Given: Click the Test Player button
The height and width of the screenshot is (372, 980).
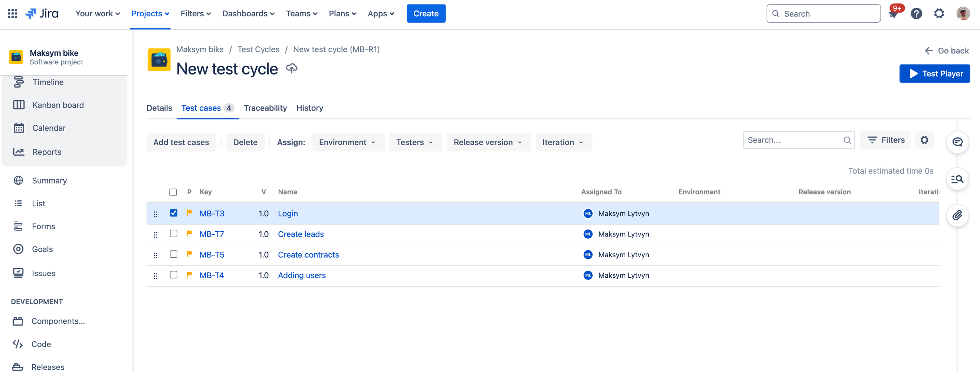Looking at the screenshot, I should tap(934, 74).
